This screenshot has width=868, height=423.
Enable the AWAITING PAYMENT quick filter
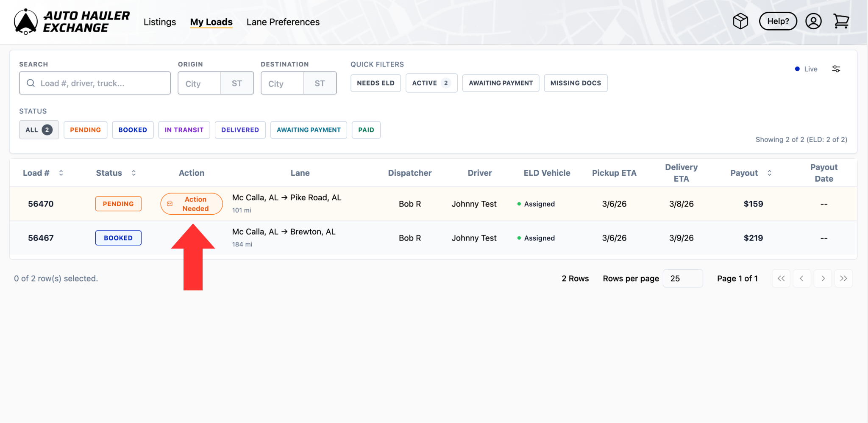coord(500,83)
